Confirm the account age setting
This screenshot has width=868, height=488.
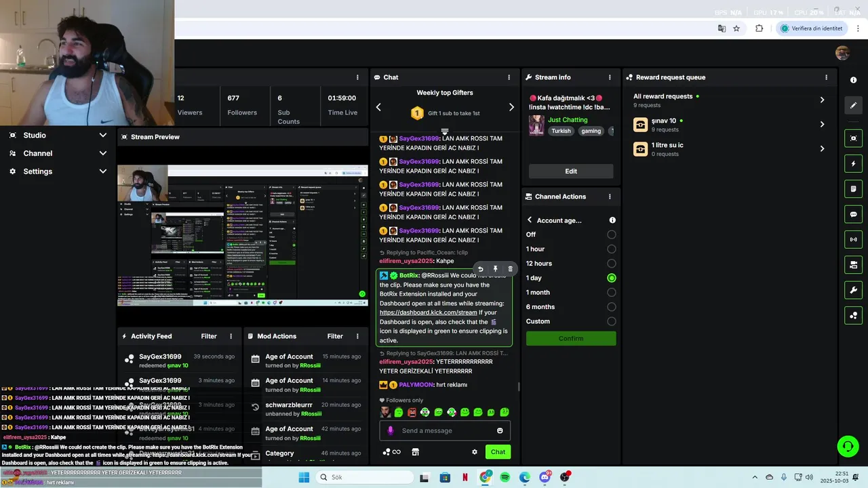tap(571, 338)
